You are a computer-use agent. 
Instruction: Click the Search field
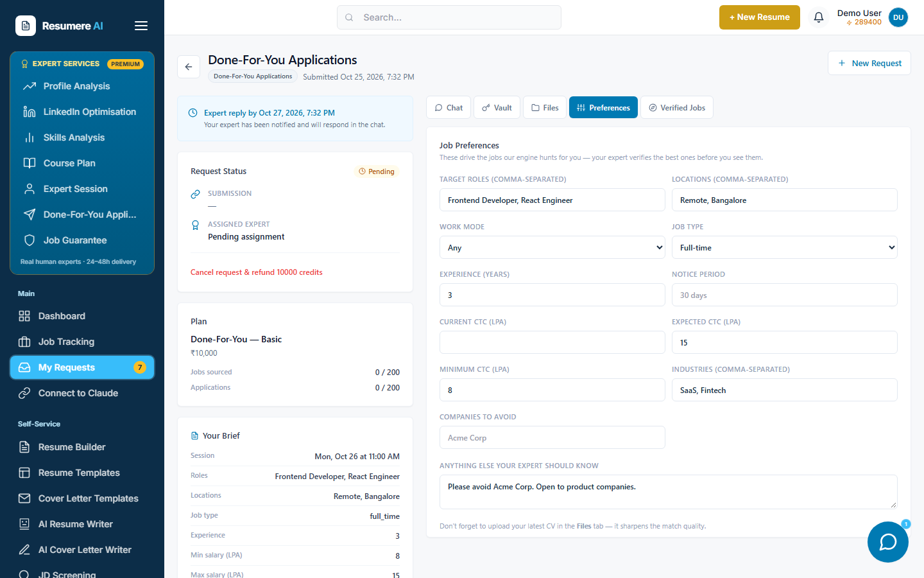(449, 17)
